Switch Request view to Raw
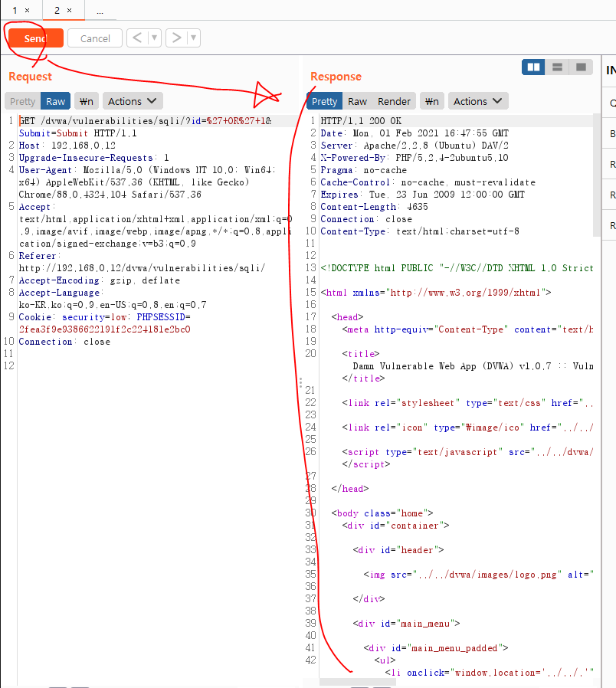 click(x=56, y=101)
